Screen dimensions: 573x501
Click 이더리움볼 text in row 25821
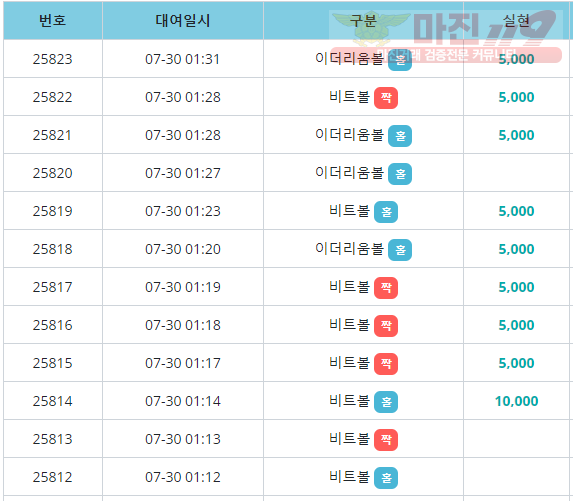coord(349,134)
